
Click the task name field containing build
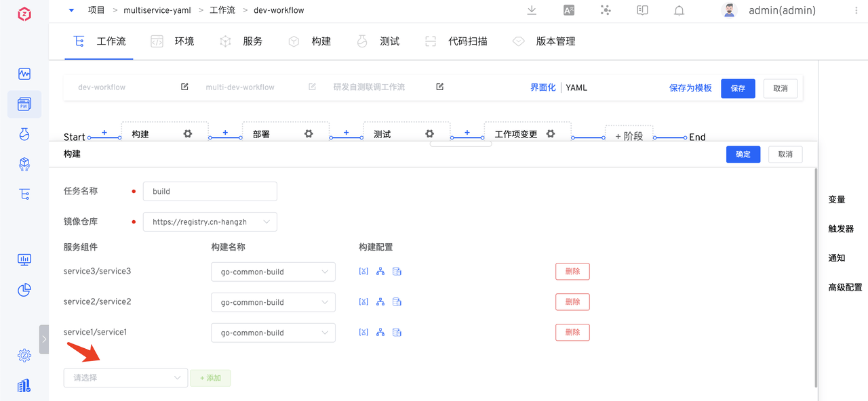pyautogui.click(x=210, y=191)
